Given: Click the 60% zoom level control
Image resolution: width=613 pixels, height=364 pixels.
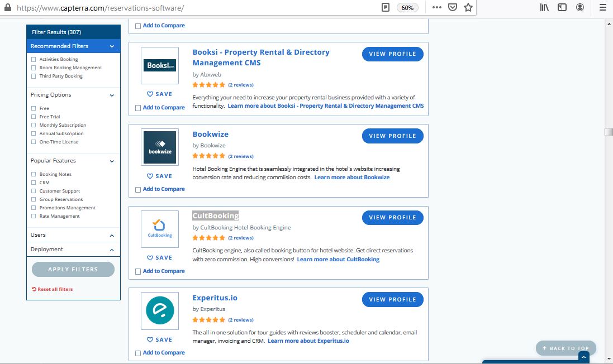Looking at the screenshot, I should click(x=407, y=8).
